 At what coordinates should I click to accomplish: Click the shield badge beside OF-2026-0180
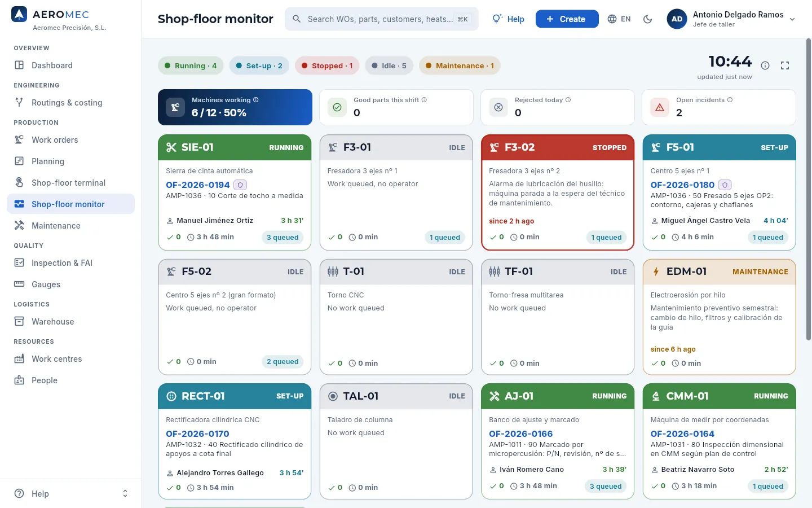725,185
